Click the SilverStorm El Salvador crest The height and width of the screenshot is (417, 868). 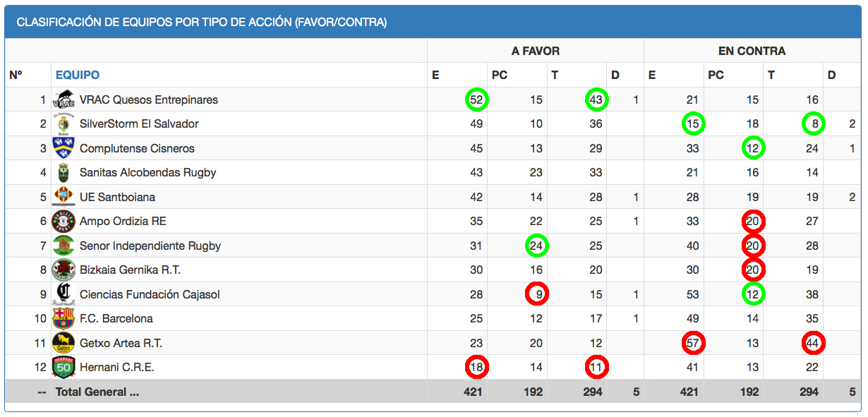(x=64, y=123)
